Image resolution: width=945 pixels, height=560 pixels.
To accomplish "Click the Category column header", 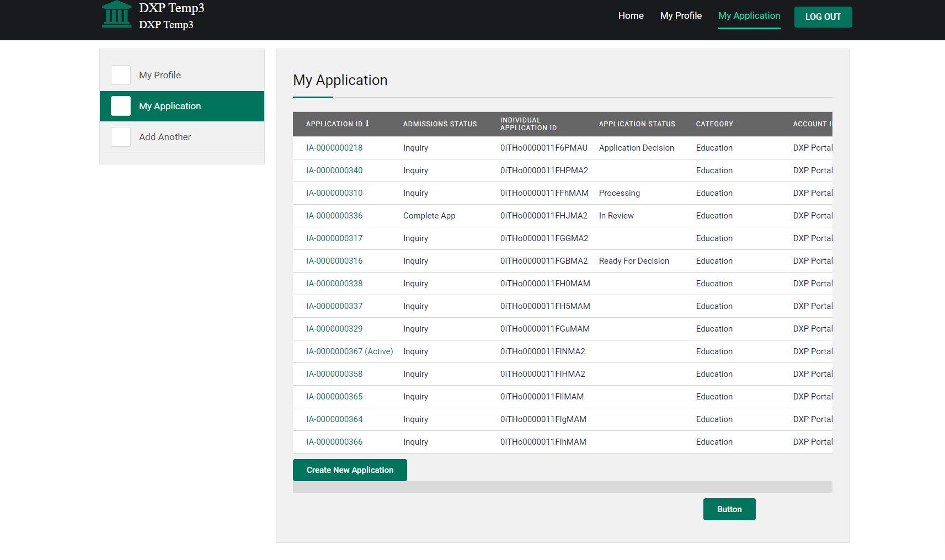I will (x=714, y=124).
